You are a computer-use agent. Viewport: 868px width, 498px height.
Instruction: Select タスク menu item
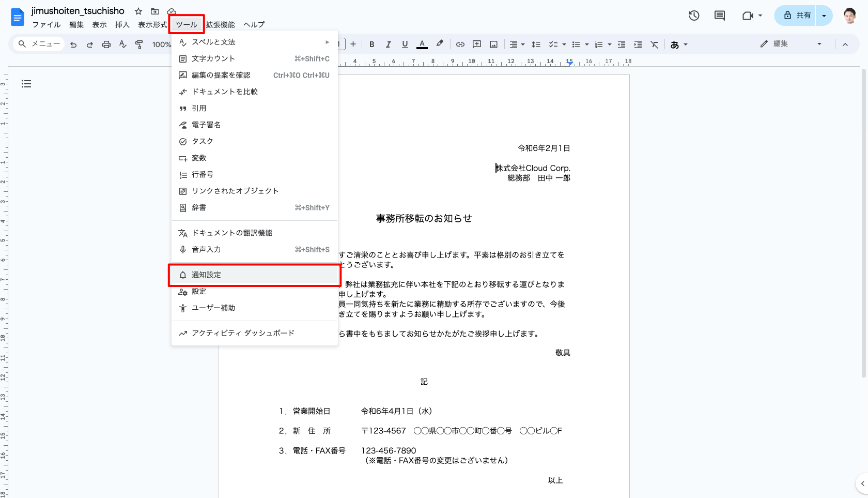(255, 141)
